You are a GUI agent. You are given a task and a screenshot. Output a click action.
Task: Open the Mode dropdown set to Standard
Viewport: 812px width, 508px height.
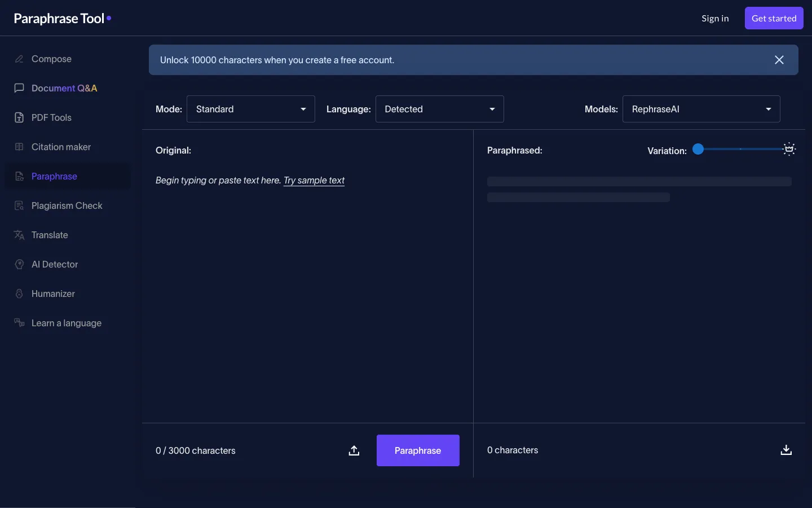click(x=251, y=109)
